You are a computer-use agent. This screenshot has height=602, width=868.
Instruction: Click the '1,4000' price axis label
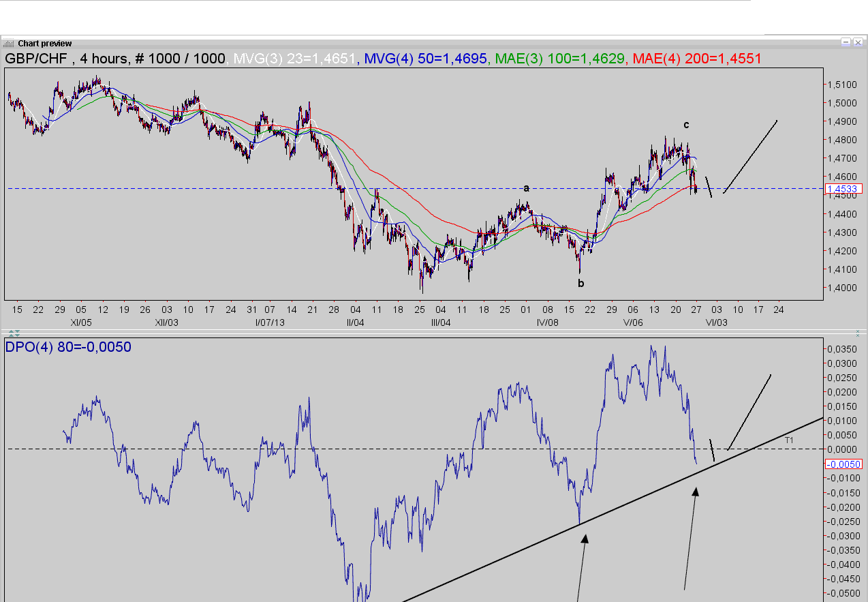pos(841,288)
